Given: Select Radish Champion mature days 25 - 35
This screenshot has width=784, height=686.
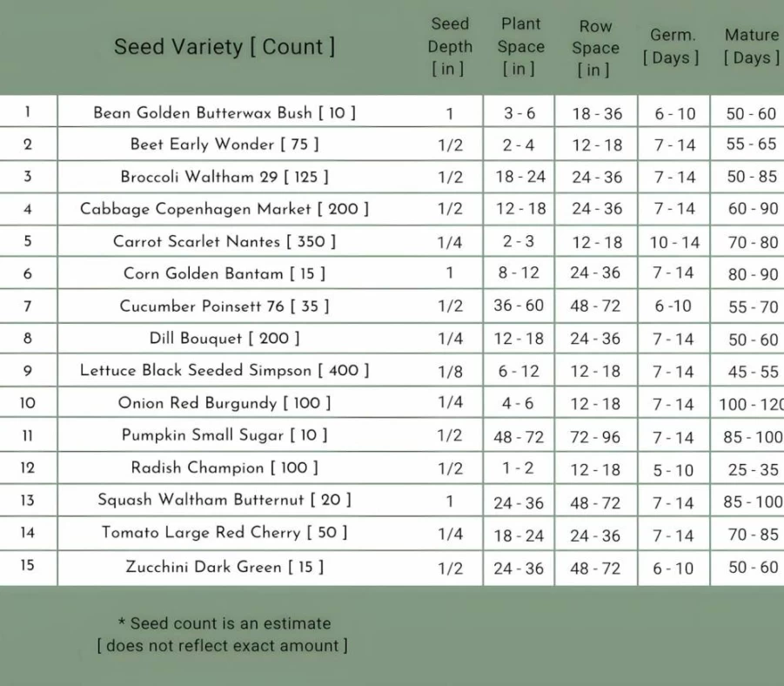Looking at the screenshot, I should [753, 469].
